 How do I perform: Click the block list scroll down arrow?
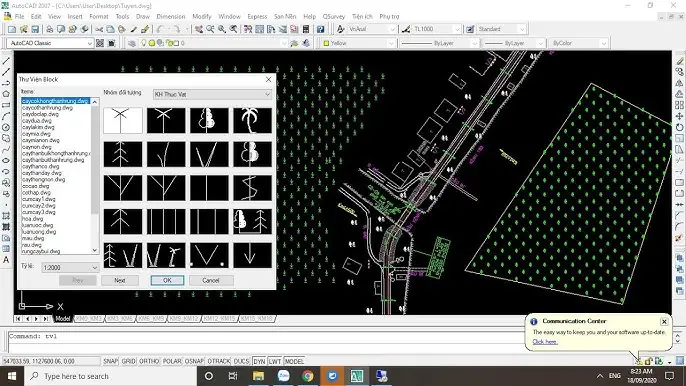[95, 250]
